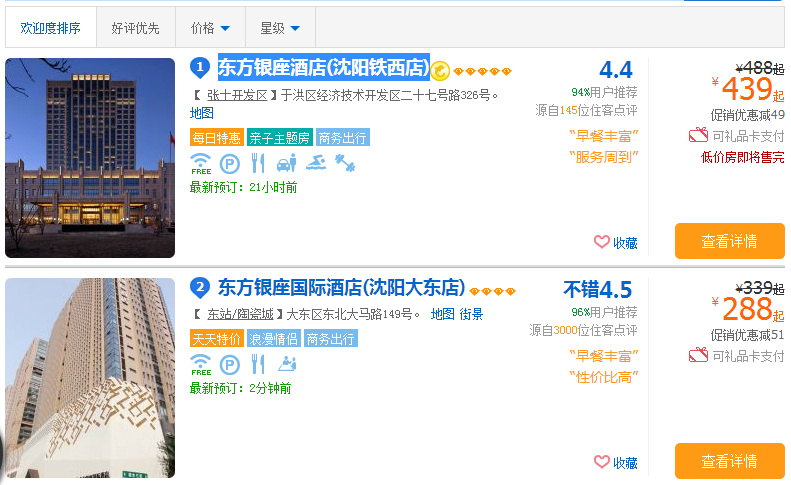Click 亲子主题房 tag on first hotel
The image size is (791, 485).
(279, 137)
